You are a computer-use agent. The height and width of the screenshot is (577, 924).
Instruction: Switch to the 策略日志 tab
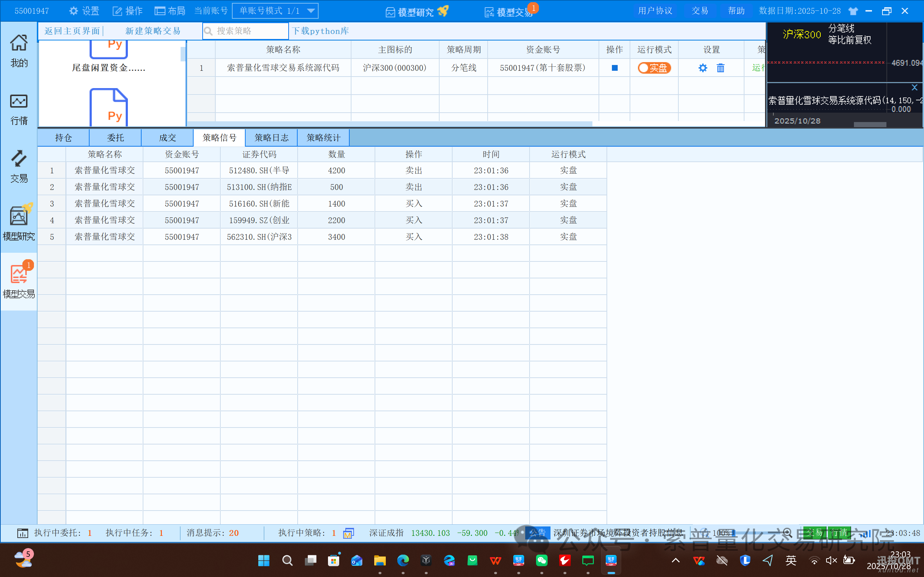(x=271, y=137)
